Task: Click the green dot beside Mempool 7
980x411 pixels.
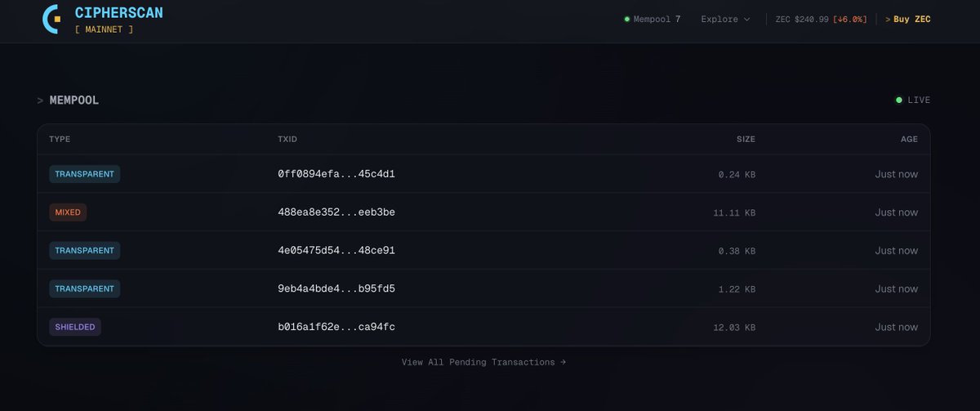Action: click(627, 19)
